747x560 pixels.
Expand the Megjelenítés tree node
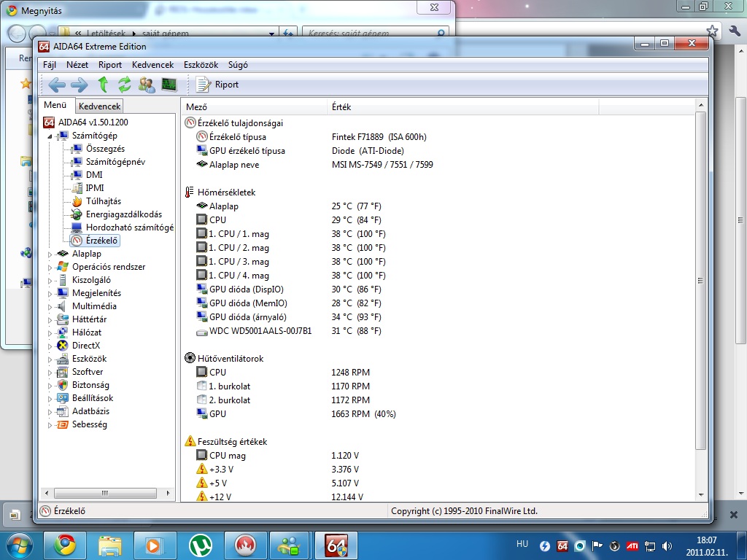pos(50,294)
